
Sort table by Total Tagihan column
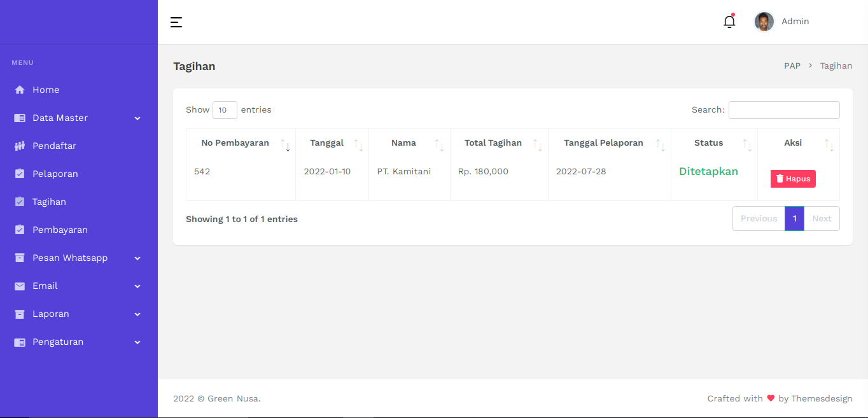493,143
